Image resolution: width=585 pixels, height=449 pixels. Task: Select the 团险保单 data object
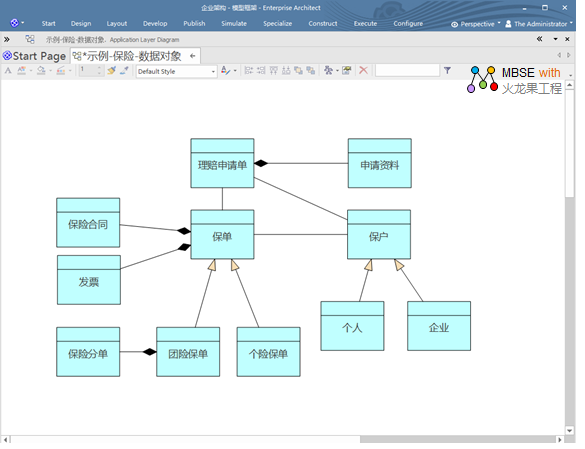[188, 352]
